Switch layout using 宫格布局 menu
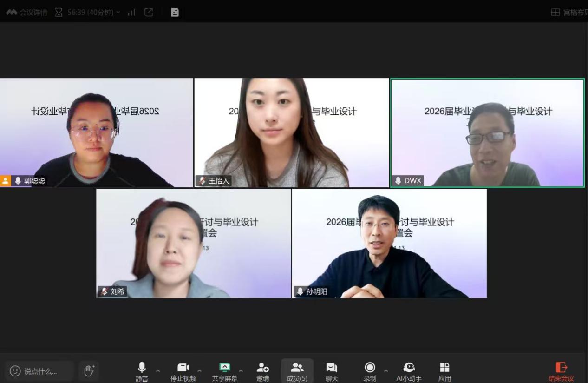The width and height of the screenshot is (588, 383). [x=569, y=13]
